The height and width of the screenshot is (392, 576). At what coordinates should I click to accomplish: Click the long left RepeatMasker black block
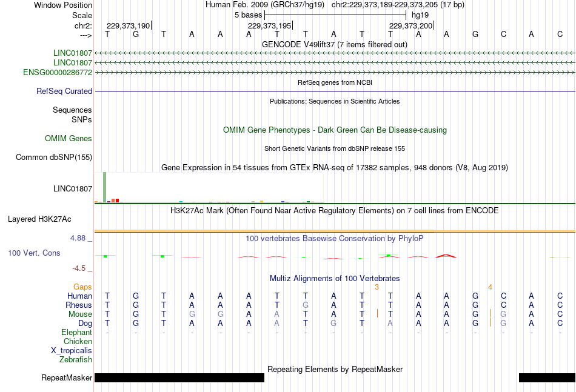[179, 377]
